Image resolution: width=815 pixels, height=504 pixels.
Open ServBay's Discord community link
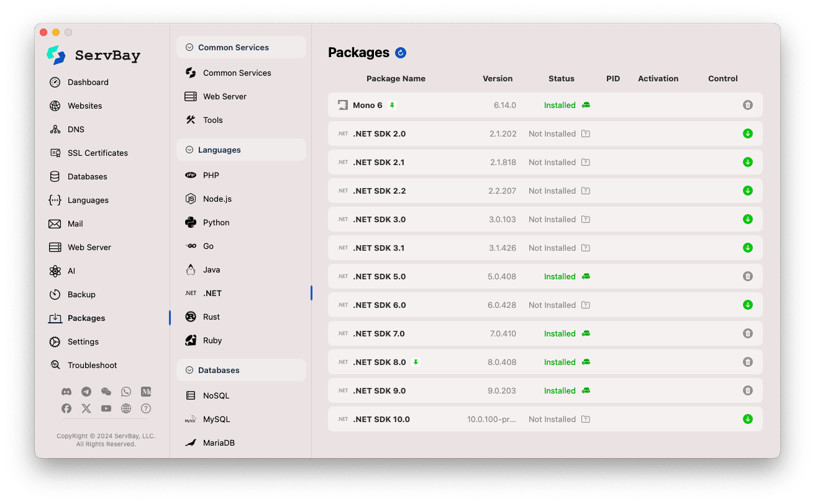coord(66,392)
